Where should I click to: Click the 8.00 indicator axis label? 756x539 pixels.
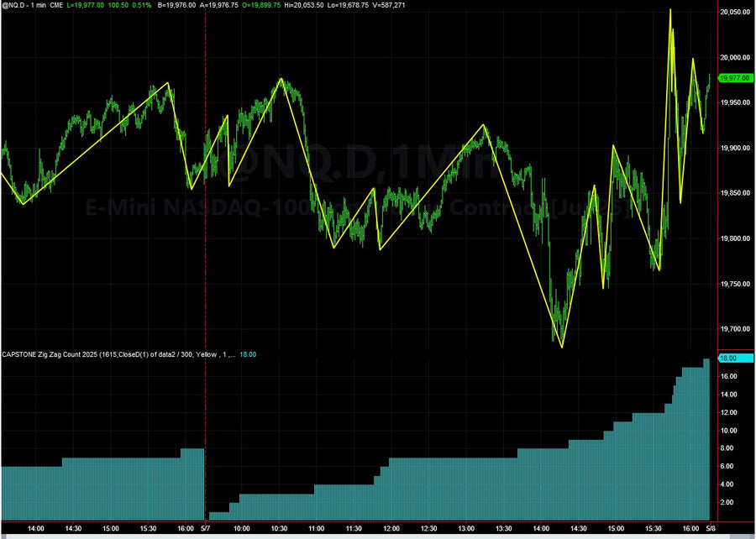[x=727, y=448]
